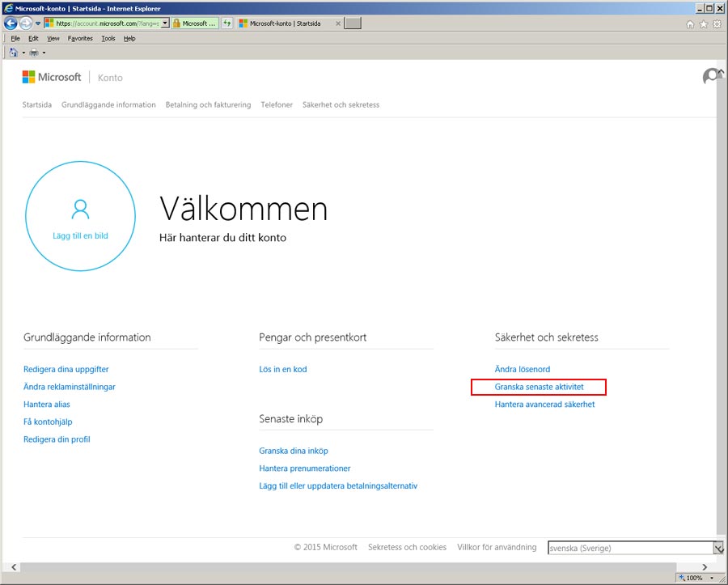This screenshot has width=728, height=585.
Task: Open a new blank tab
Action: tap(353, 23)
